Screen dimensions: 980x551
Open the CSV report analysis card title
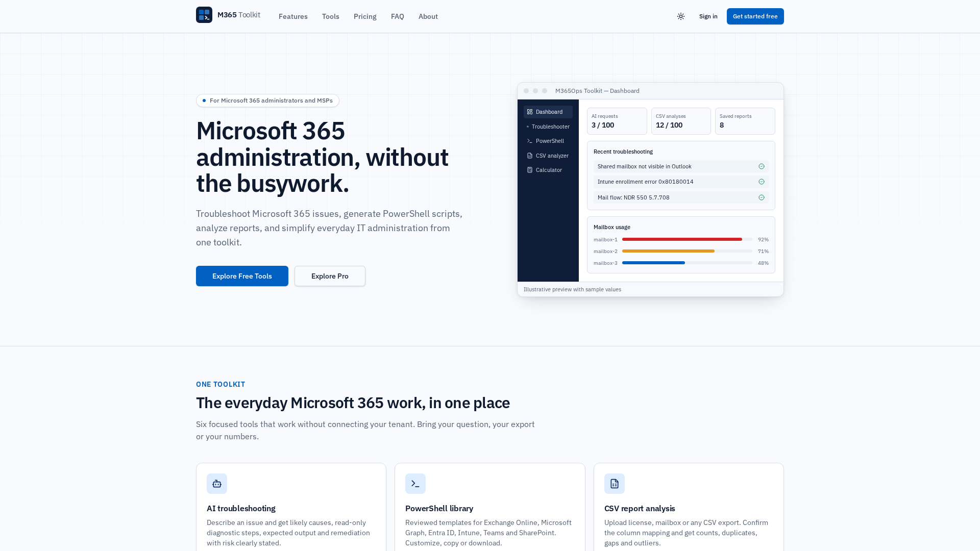(640, 508)
